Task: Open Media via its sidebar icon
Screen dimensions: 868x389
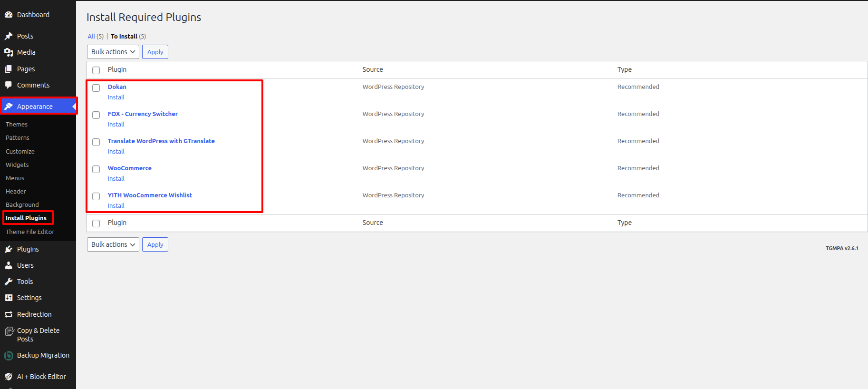Action: [9, 52]
